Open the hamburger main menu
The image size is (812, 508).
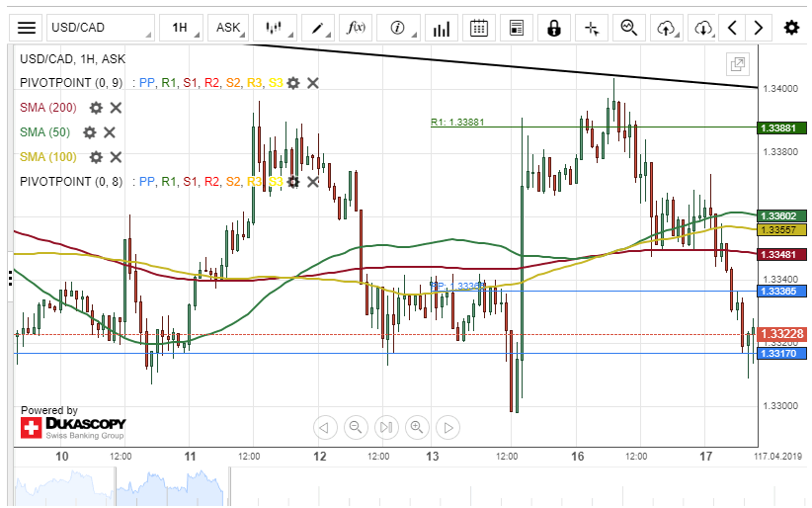tap(28, 28)
